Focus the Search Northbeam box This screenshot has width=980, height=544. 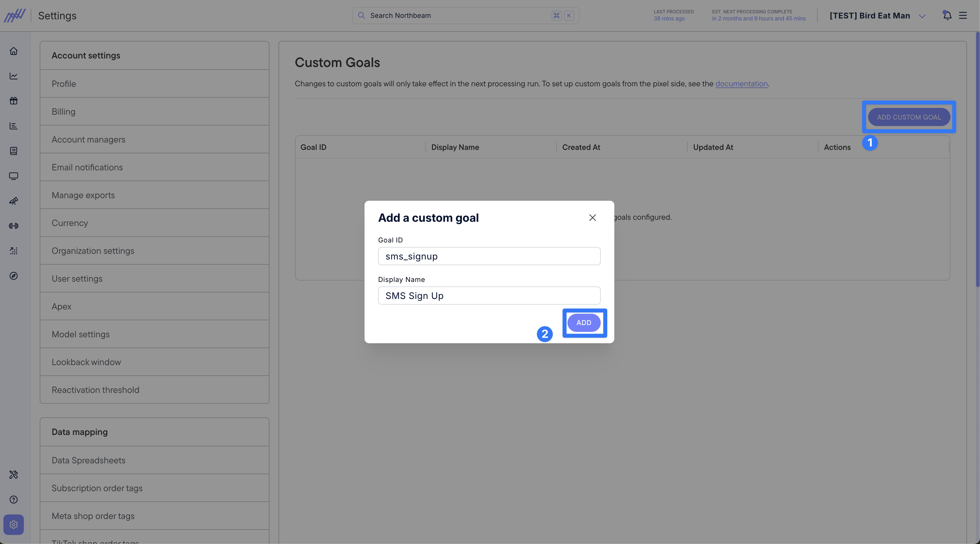457,16
